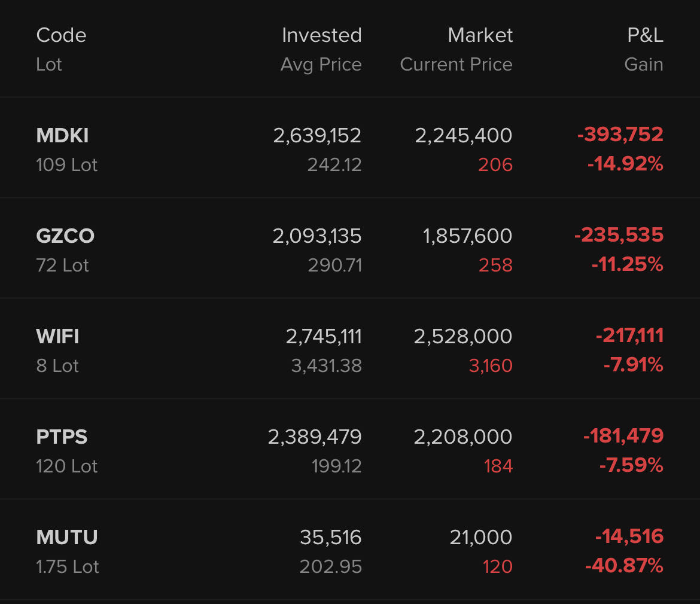Click GZCO market value 1,857,600
Screen dimensions: 700x604
[x=467, y=236]
